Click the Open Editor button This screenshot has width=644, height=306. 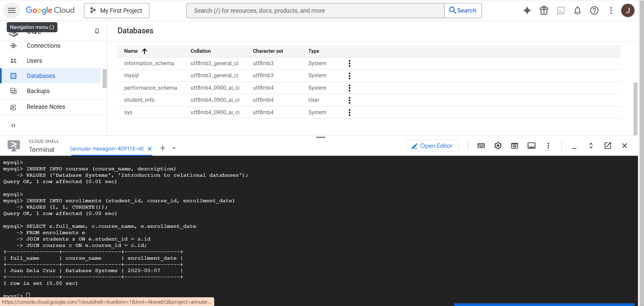(432, 146)
